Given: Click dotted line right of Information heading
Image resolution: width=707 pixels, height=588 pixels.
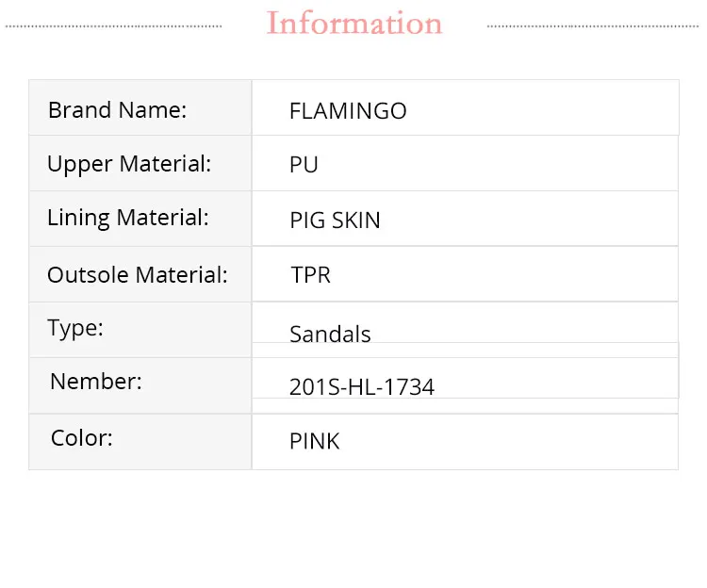Looking at the screenshot, I should [x=594, y=26].
